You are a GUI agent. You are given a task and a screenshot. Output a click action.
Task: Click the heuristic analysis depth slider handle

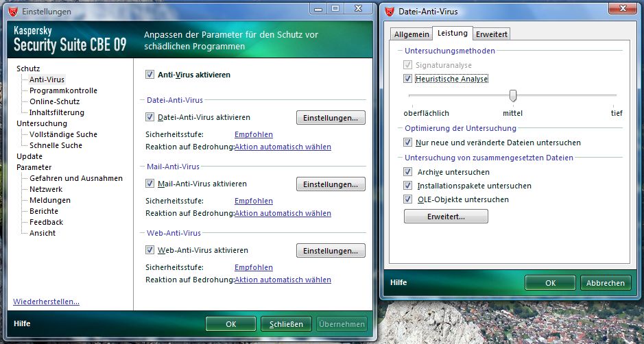512,96
